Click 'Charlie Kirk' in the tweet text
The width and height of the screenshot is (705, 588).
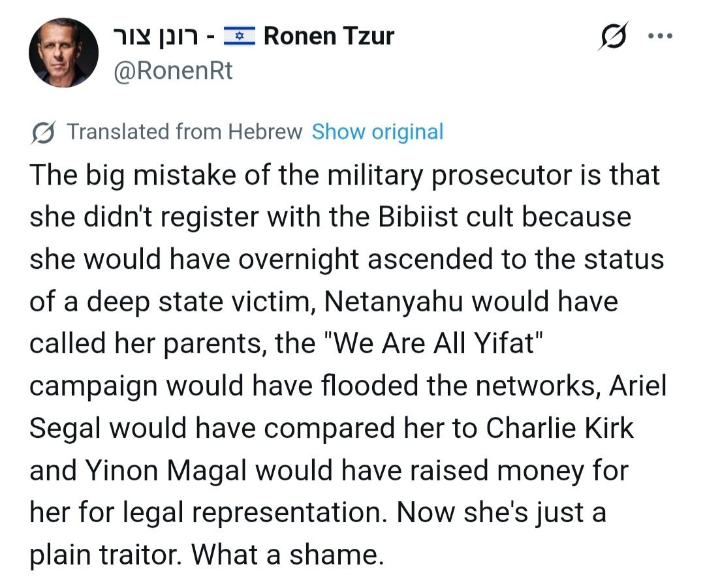[559, 428]
